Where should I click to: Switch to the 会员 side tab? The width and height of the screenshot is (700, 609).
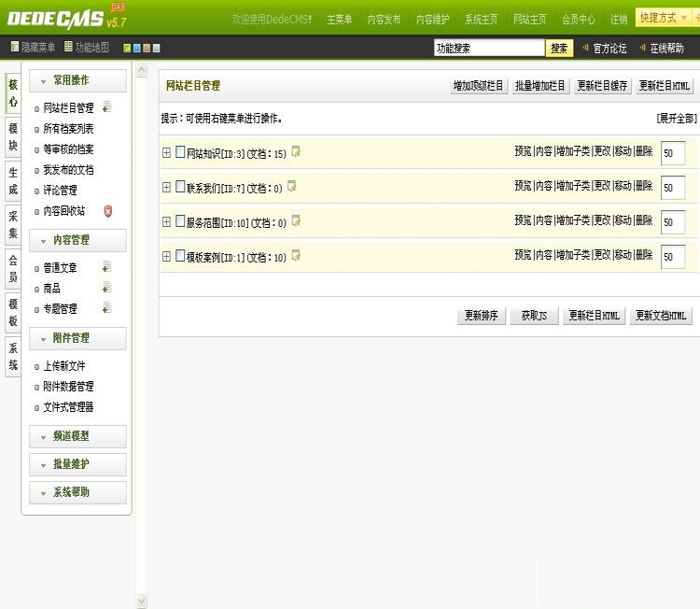[x=13, y=268]
